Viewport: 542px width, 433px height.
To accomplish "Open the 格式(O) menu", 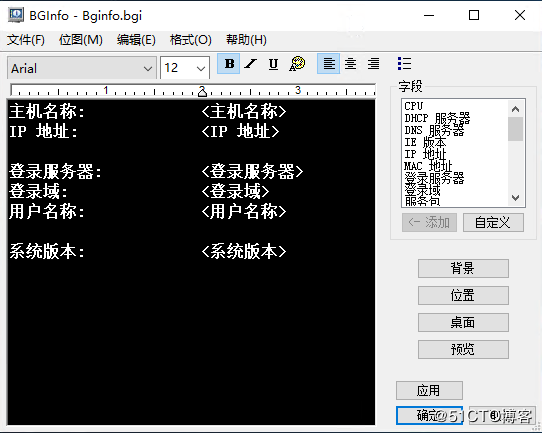I will pyautogui.click(x=190, y=40).
